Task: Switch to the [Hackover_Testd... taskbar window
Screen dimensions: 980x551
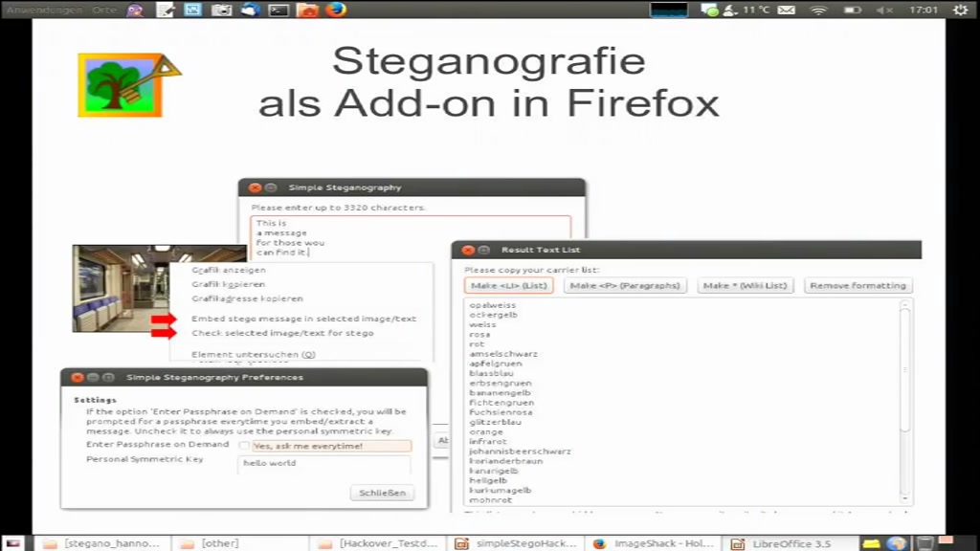Action: 378,543
